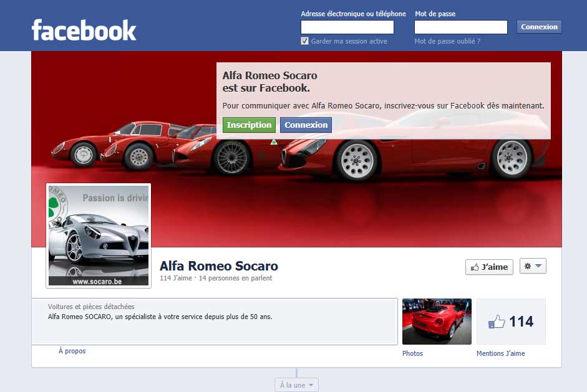Screen dimensions: 587x392
Task: Open the 'Mot de passe oublié ?' link
Action: pyautogui.click(x=447, y=41)
